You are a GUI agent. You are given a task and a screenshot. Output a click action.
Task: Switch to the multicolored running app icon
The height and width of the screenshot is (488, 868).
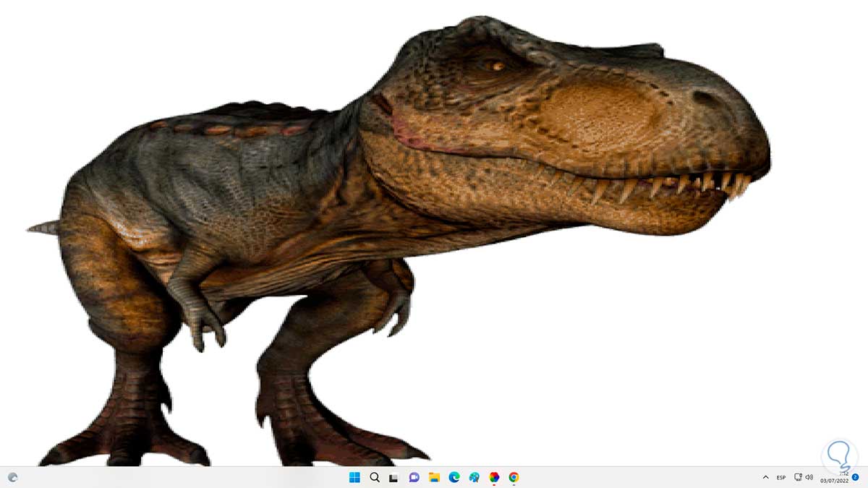(494, 477)
